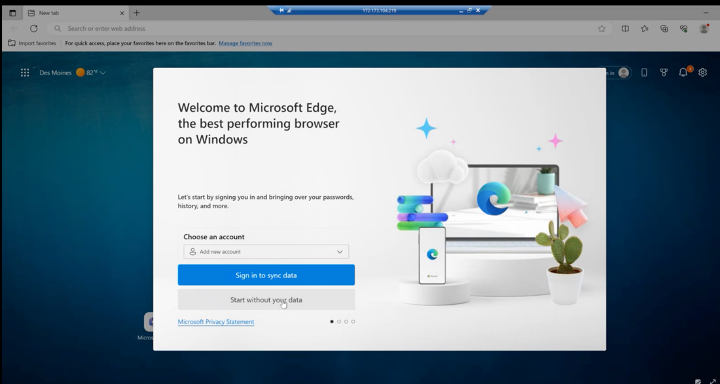Open page settings gear icon
Viewport: 720px width, 384px height.
pyautogui.click(x=703, y=73)
